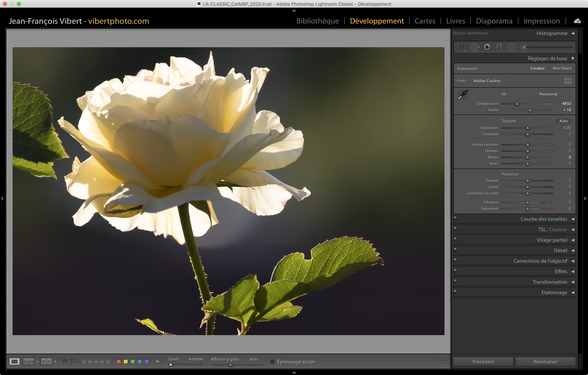This screenshot has height=375, width=588.
Task: Switch to the Bibliothèque module
Action: 317,21
